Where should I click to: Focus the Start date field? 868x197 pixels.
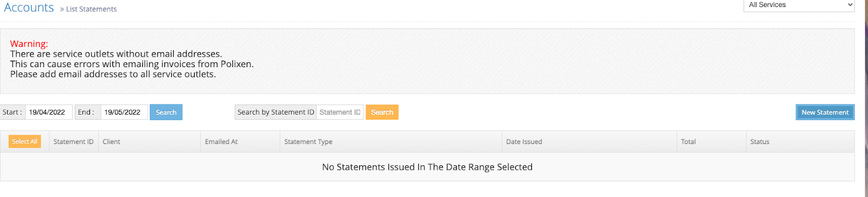[49, 112]
